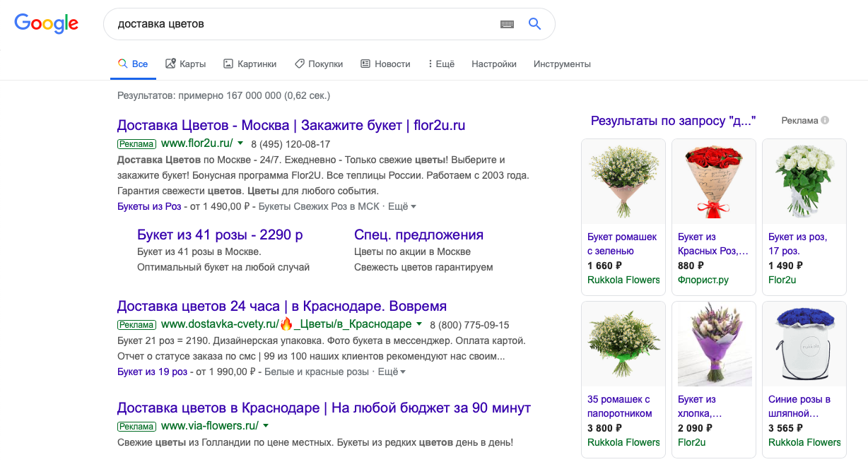Expand the dropdown arrow next to www.via-flowers.ru/
Image resolution: width=868 pixels, height=462 pixels.
point(266,426)
